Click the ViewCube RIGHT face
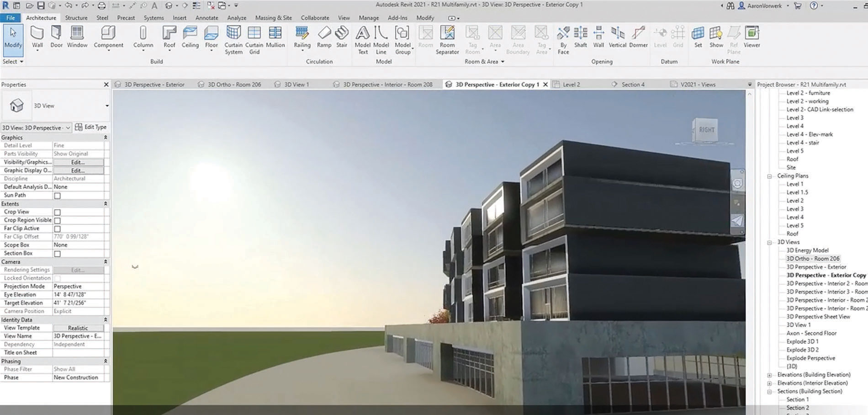 [706, 130]
